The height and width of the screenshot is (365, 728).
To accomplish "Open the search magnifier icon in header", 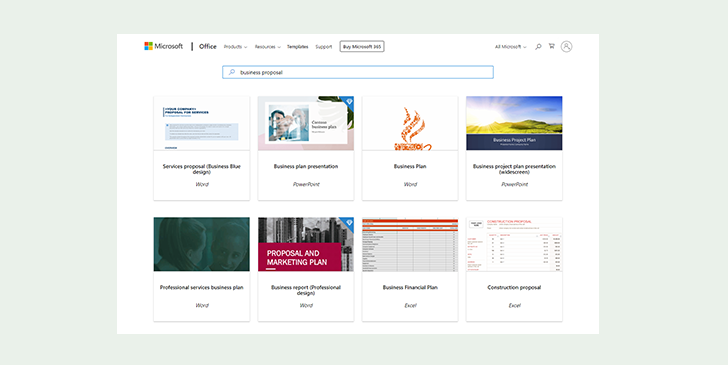I will pyautogui.click(x=538, y=46).
